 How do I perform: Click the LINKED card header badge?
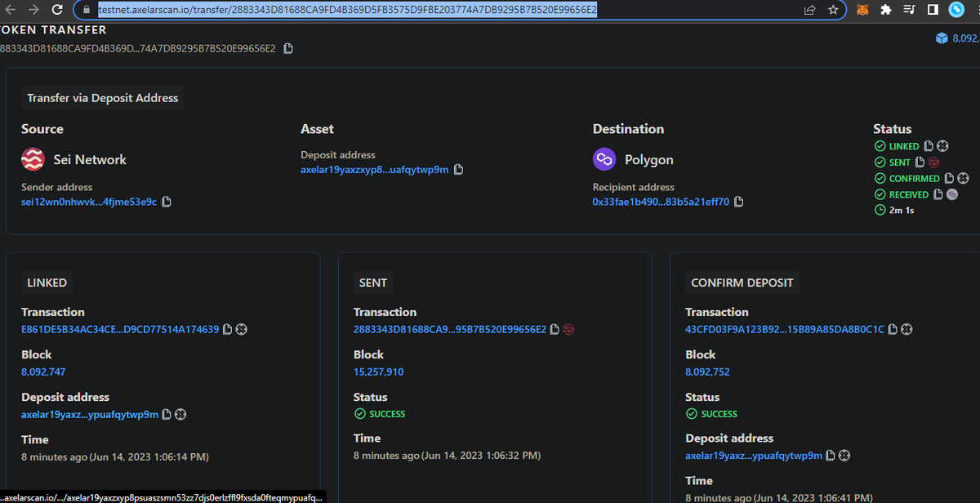(x=47, y=283)
